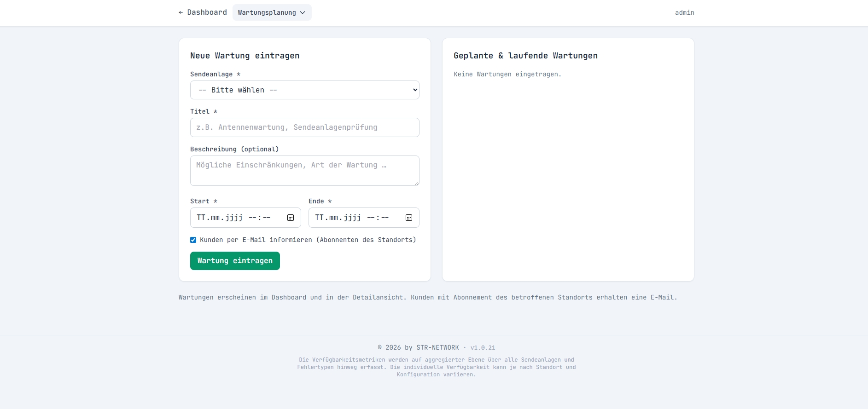Viewport: 868px width, 409px height.
Task: Select the hour segment in Start field
Action: tap(252, 218)
